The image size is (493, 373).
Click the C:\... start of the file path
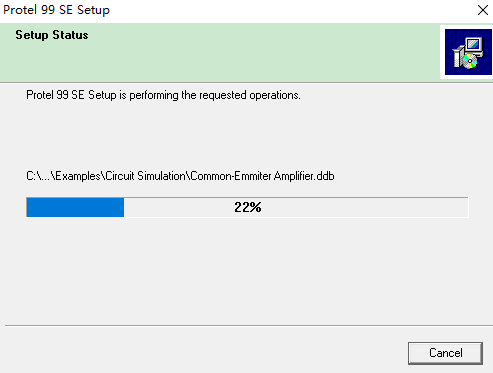[38, 176]
